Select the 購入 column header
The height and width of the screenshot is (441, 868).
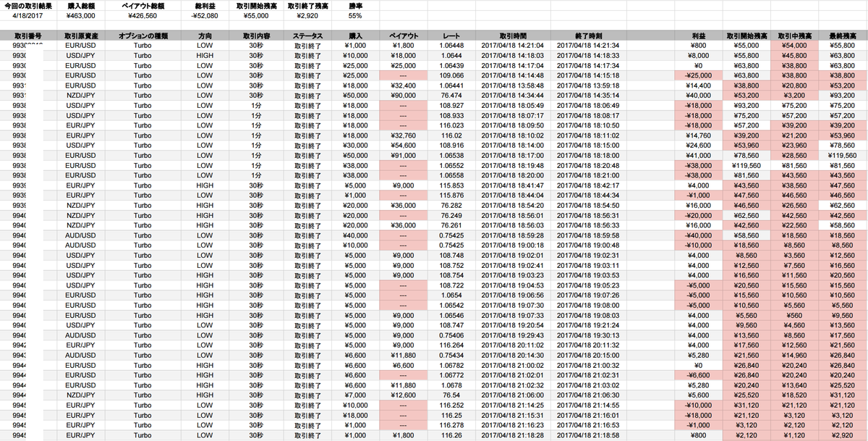tap(355, 35)
